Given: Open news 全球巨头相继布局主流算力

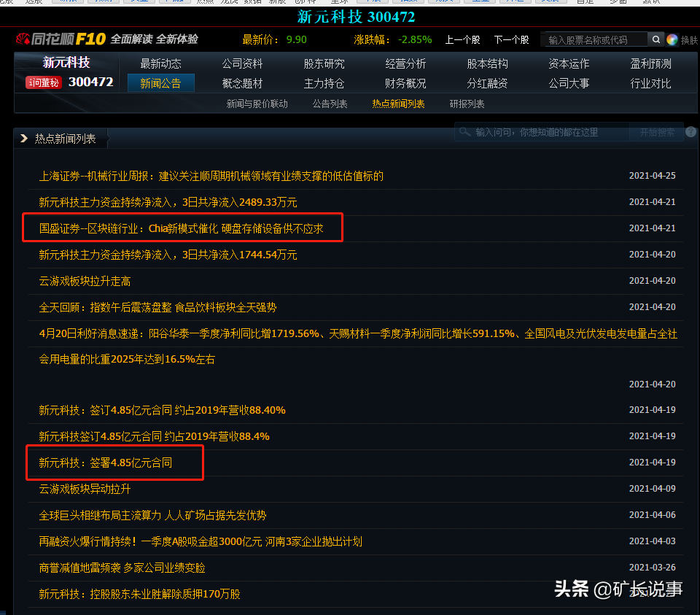Looking at the screenshot, I should coord(152,515).
